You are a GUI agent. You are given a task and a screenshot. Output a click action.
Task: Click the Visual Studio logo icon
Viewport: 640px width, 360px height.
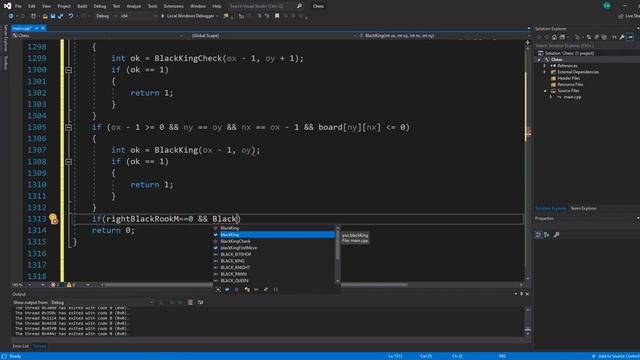7,6
